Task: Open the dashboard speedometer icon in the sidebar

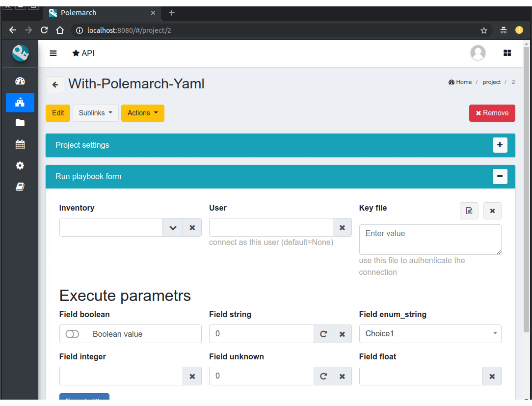Action: (20, 81)
